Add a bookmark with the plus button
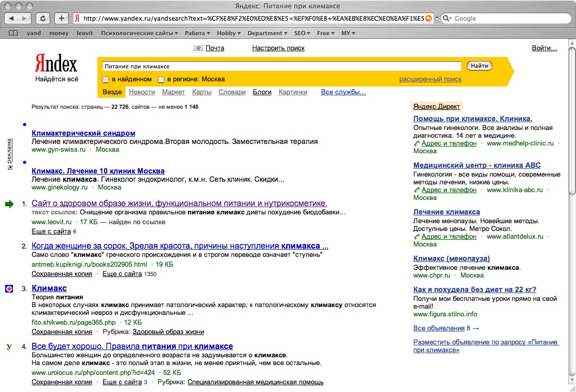This screenshot has height=392, width=576. pos(61,18)
